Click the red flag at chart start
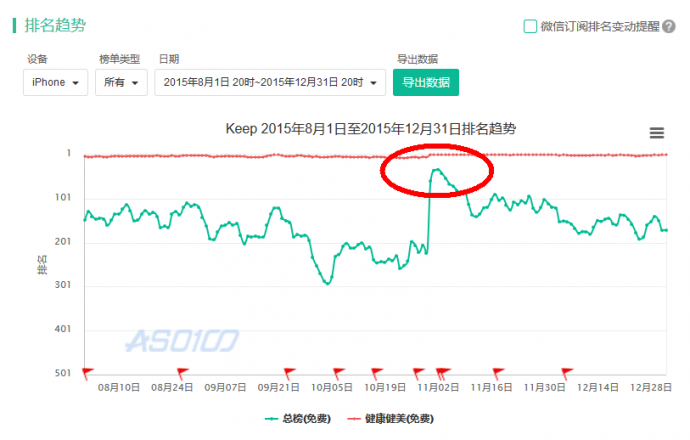Image resolution: width=690 pixels, height=440 pixels. 88,374
